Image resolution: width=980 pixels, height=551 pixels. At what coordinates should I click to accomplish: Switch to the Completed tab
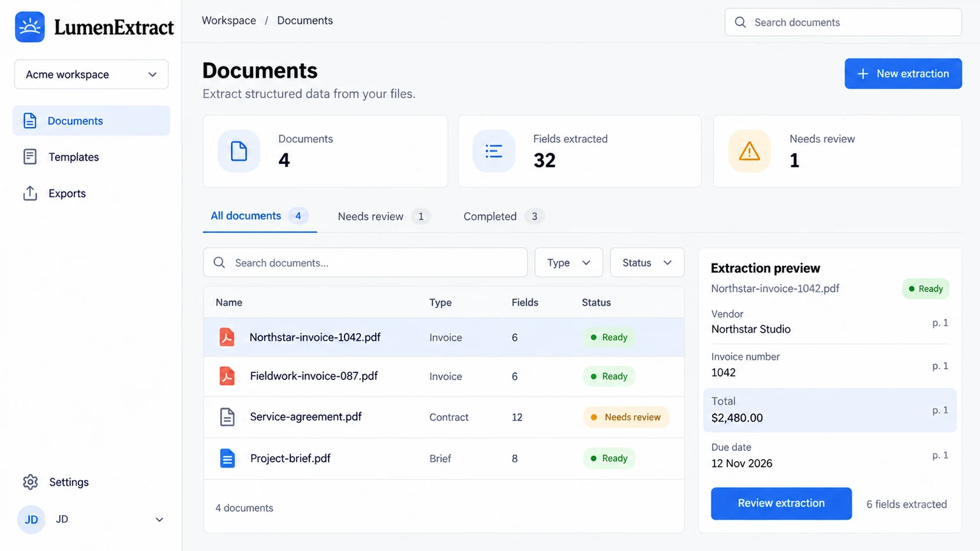pos(503,217)
